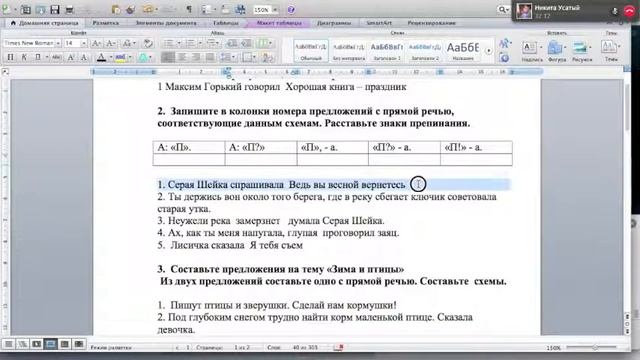The width and height of the screenshot is (640, 360).
Task: Click the bulleted list icon
Action: [169, 43]
